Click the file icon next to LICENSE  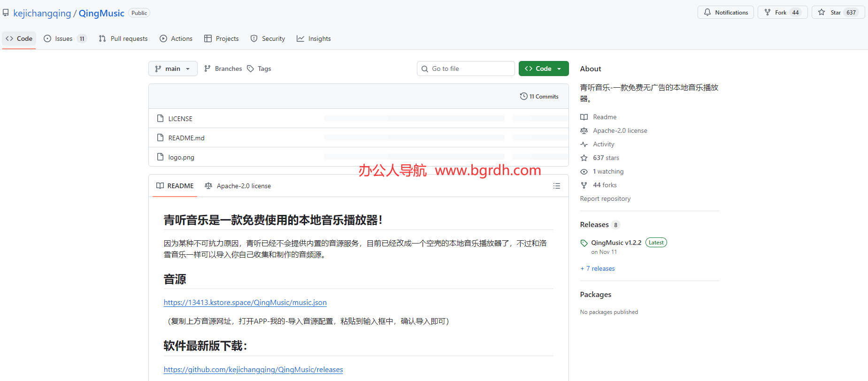(160, 118)
